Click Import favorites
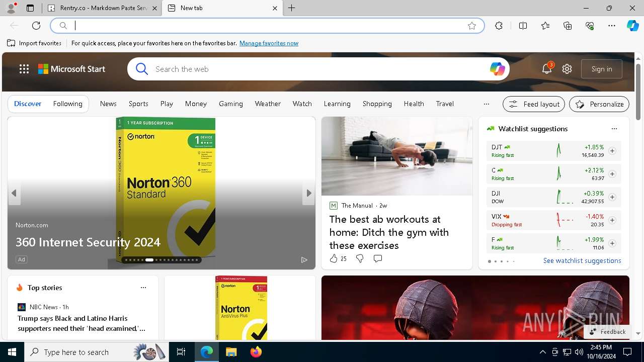Viewport: 644px width, 362px height. pos(34,43)
